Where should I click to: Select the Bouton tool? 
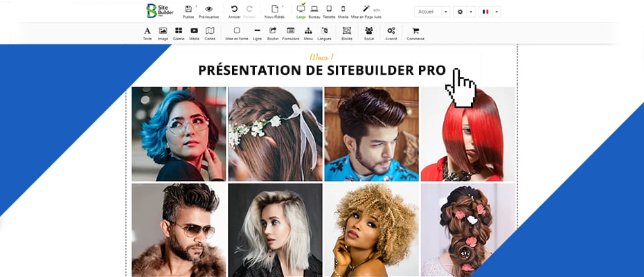tap(273, 34)
